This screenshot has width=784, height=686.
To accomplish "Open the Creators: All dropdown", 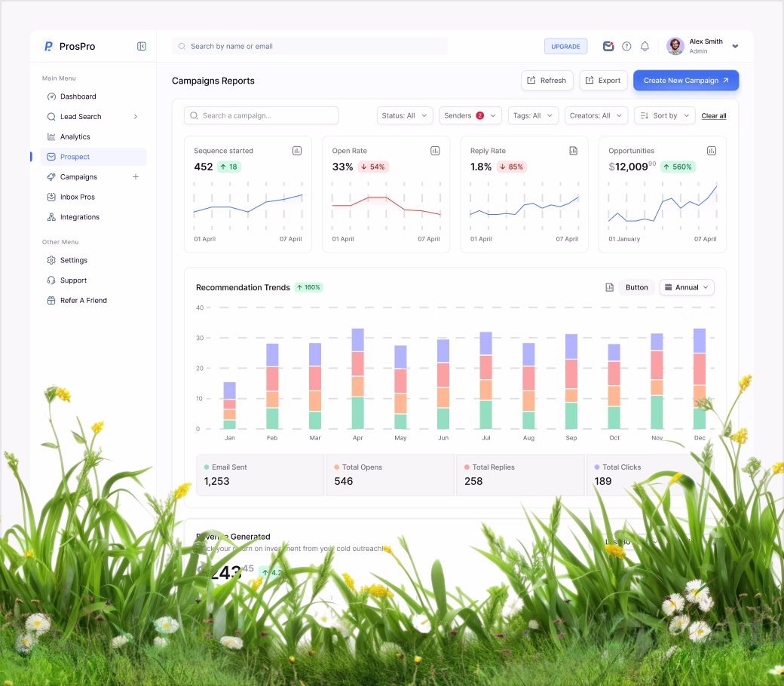I will point(596,115).
